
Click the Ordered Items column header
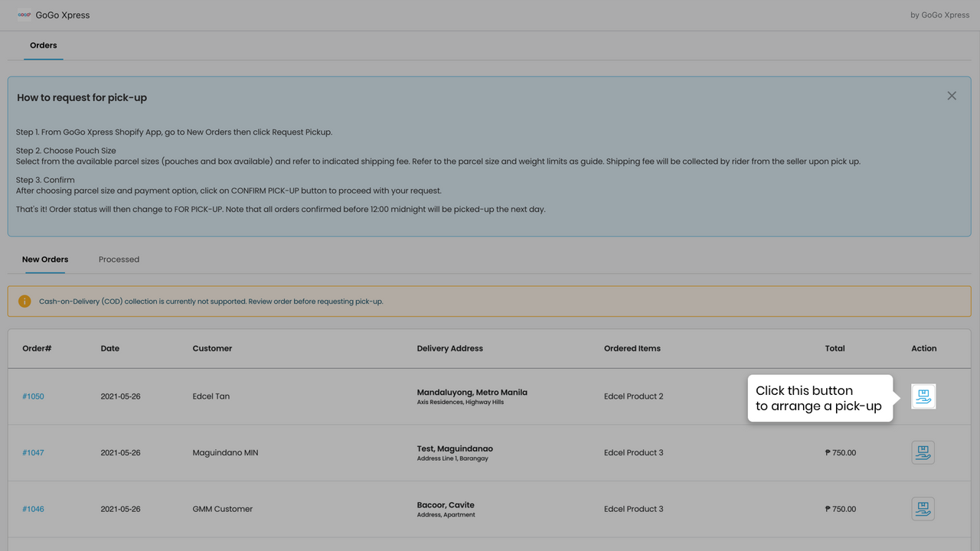pos(632,348)
